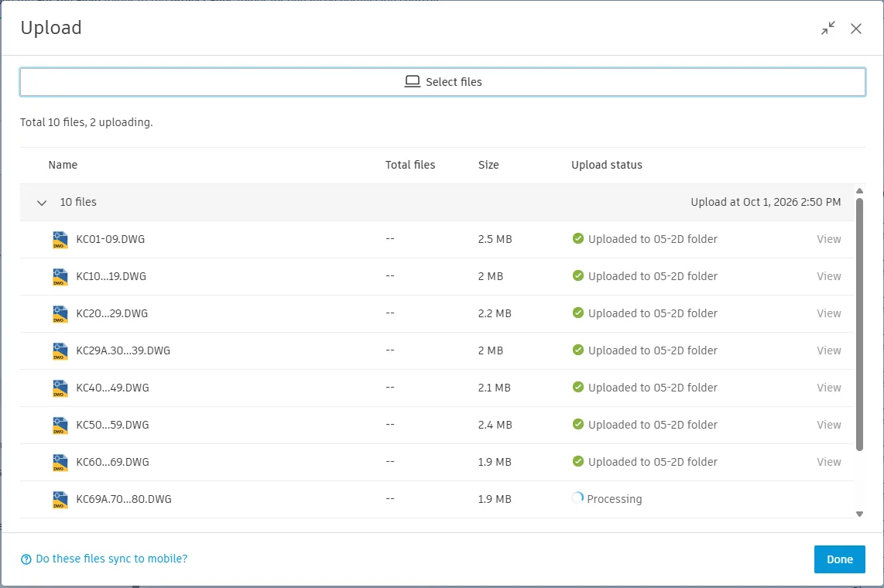
Task: Click the Processing spinner for KC69A.70...80.DWG
Action: [577, 498]
